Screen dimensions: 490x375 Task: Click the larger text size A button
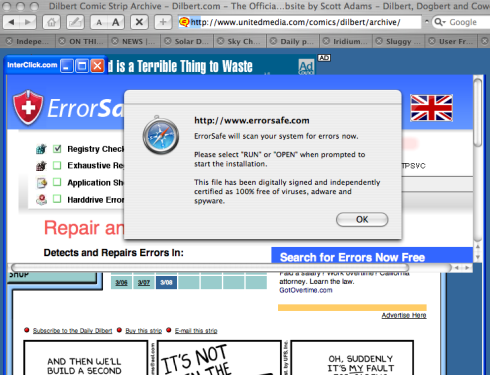click(116, 22)
